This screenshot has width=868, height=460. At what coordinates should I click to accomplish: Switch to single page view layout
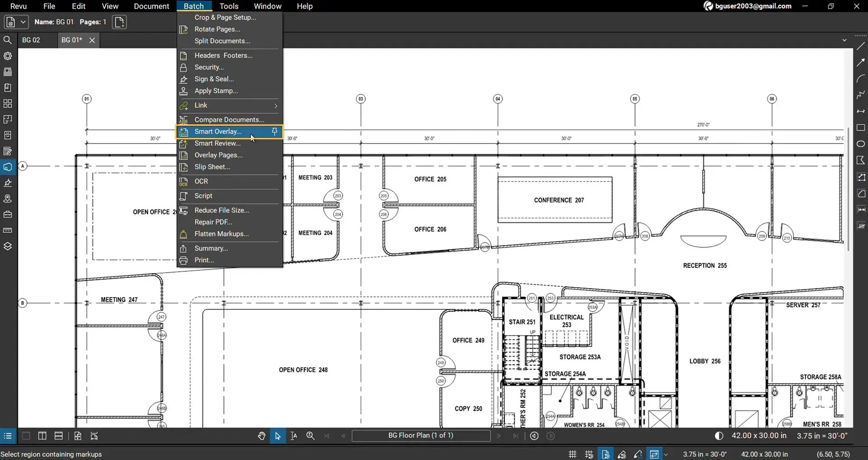[26, 436]
